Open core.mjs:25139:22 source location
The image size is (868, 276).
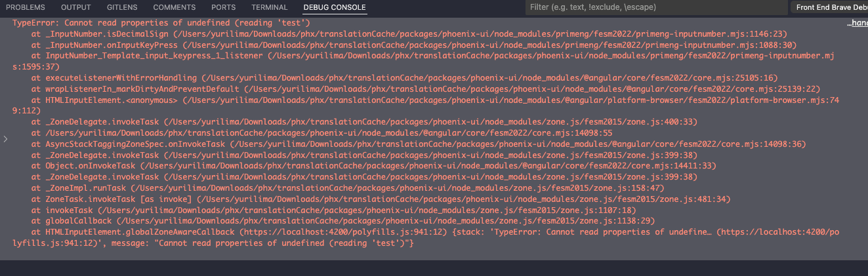(x=466, y=89)
